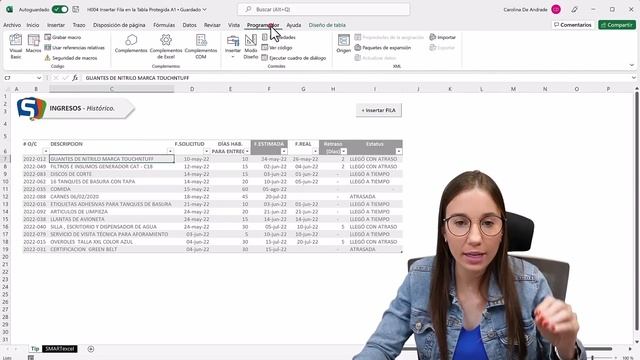This screenshot has width=640, height=360.
Task: Click Ver código in Controles group
Action: point(277,48)
